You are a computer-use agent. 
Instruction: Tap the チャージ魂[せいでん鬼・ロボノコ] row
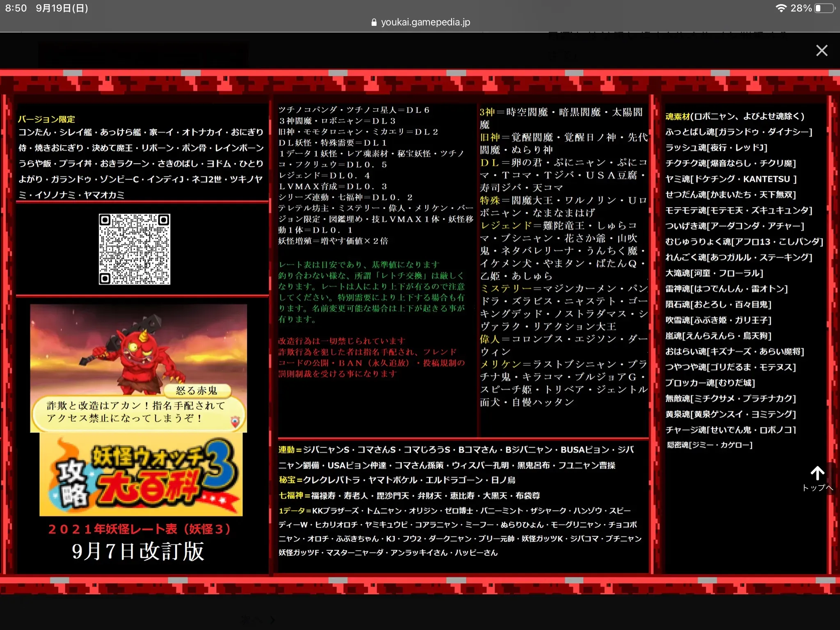point(730,430)
